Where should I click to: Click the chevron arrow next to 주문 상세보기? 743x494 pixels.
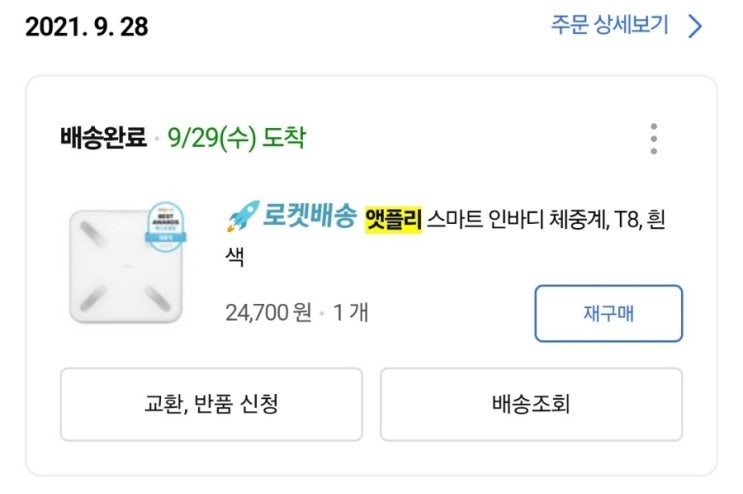[695, 26]
